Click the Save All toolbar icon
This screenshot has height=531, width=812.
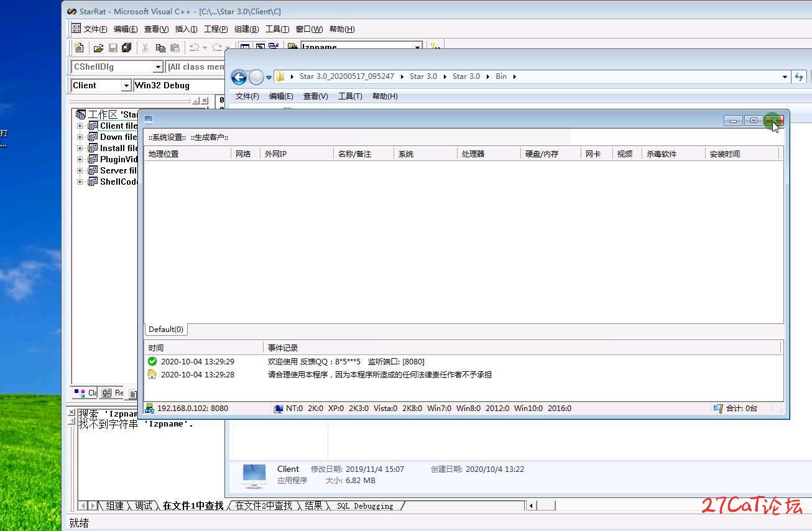[127, 47]
